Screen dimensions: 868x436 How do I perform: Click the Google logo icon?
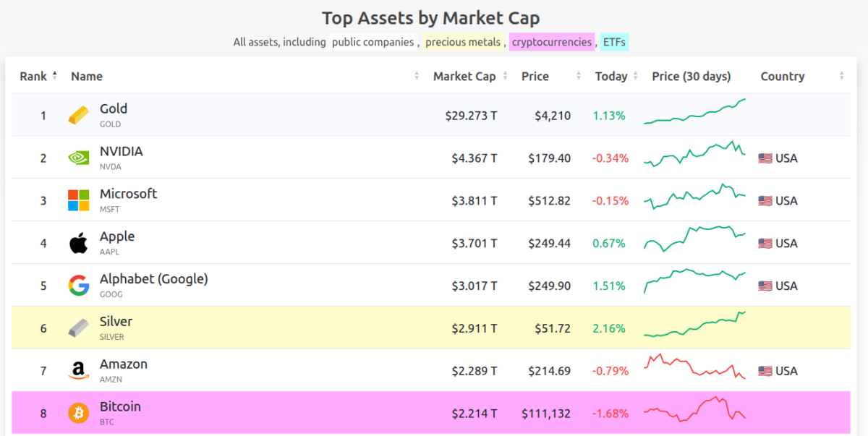click(x=79, y=286)
